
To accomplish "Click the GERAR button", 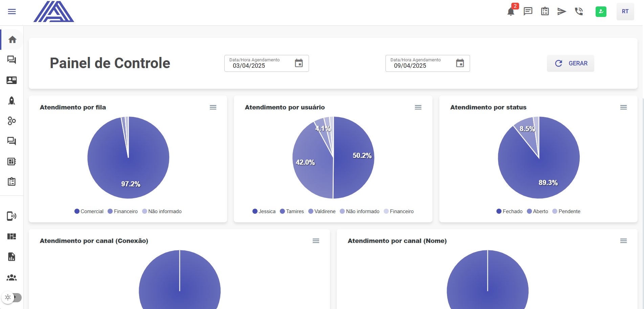I will pos(570,63).
